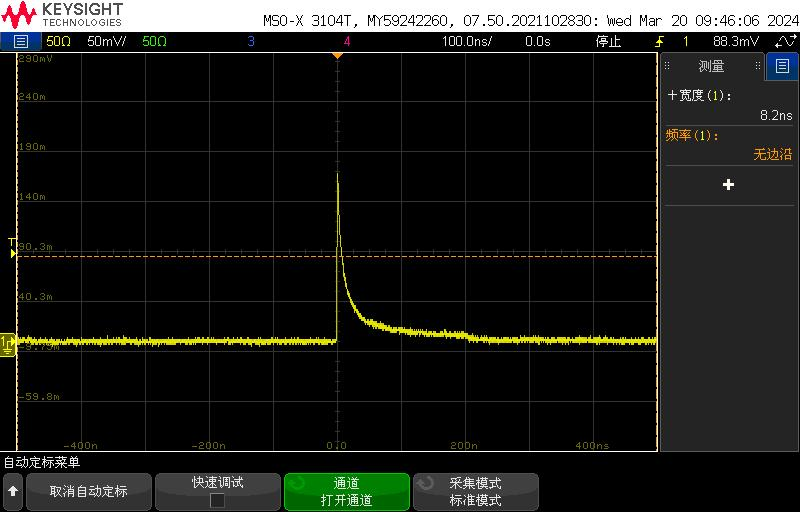Open the 采集模式 标准模式 softkey
The height and width of the screenshot is (512, 800).
click(475, 491)
